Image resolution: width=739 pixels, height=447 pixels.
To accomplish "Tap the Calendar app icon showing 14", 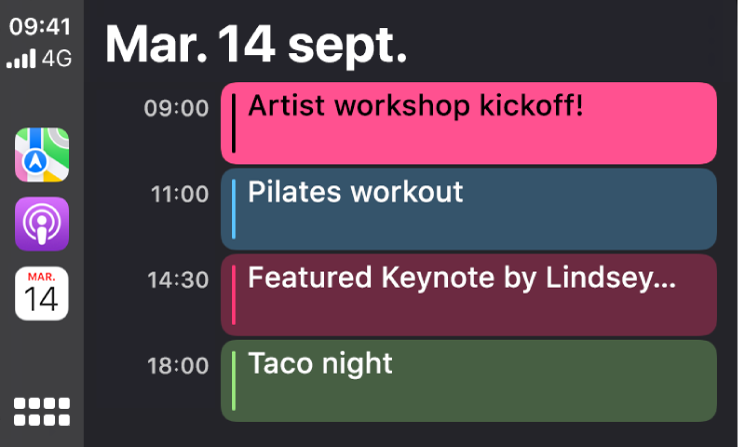I will coord(41,293).
